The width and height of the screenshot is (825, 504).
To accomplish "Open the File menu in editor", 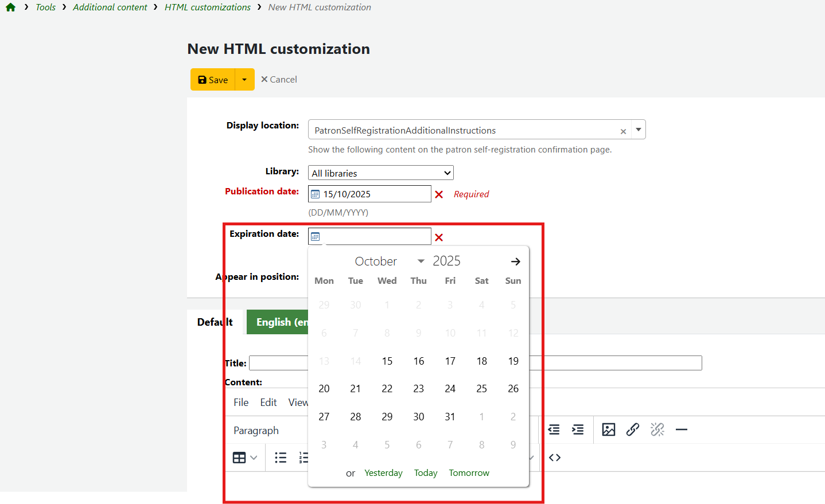I will click(241, 403).
